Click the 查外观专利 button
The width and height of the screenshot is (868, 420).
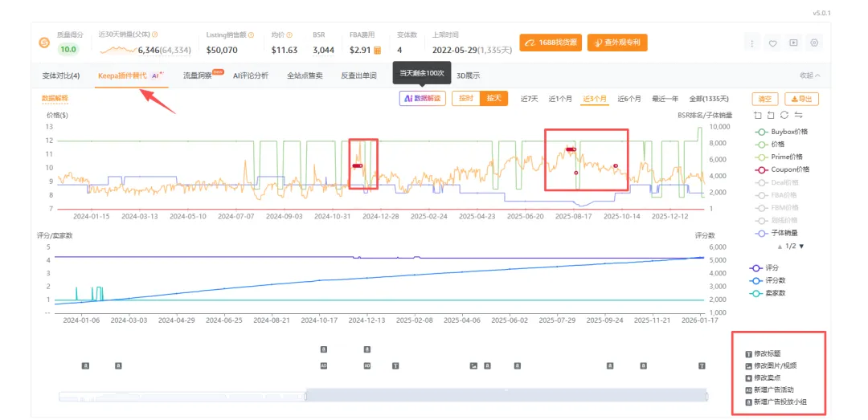[616, 43]
